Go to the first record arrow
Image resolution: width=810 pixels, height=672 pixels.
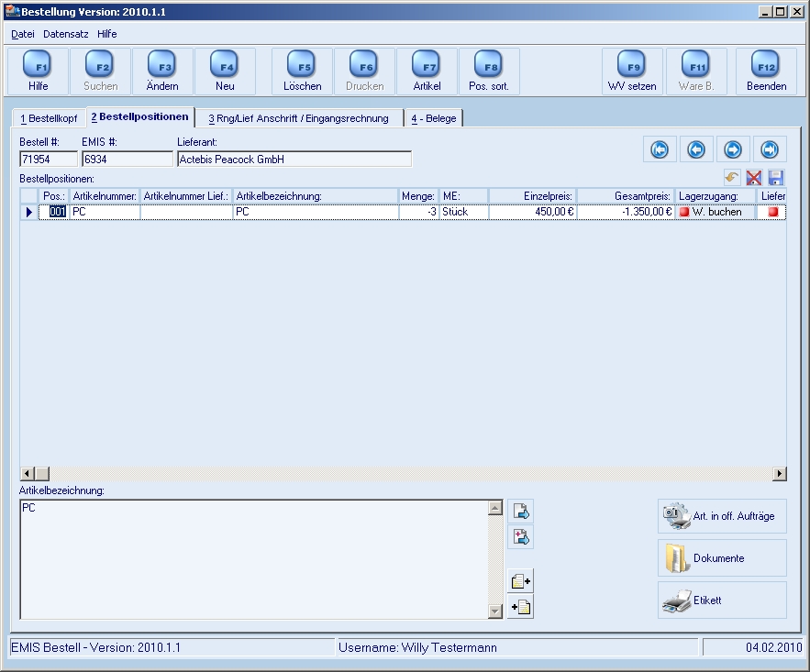coord(660,149)
